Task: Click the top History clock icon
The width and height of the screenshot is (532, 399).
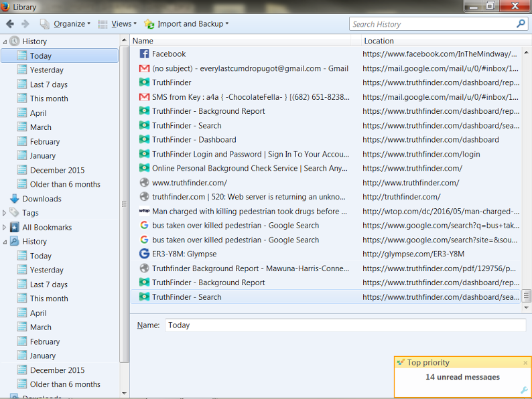Action: pyautogui.click(x=14, y=42)
